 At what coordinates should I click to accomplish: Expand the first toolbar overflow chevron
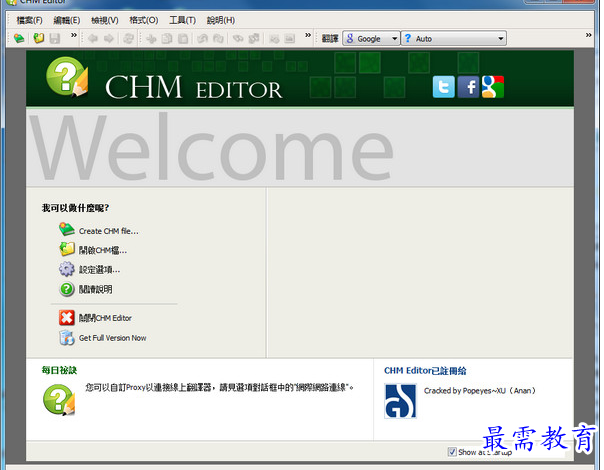(74, 35)
